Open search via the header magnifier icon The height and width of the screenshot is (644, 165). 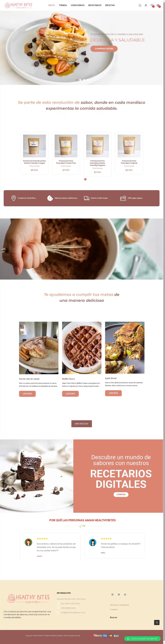140,5
